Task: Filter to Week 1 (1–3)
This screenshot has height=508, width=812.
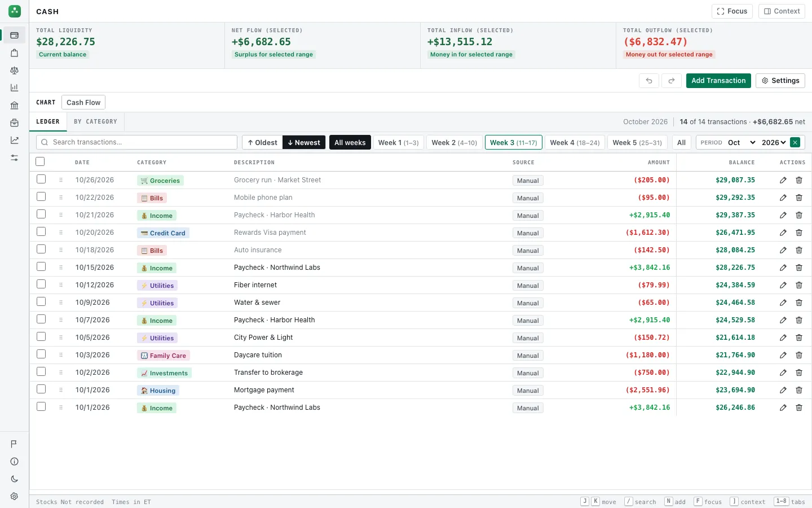Action: click(398, 142)
